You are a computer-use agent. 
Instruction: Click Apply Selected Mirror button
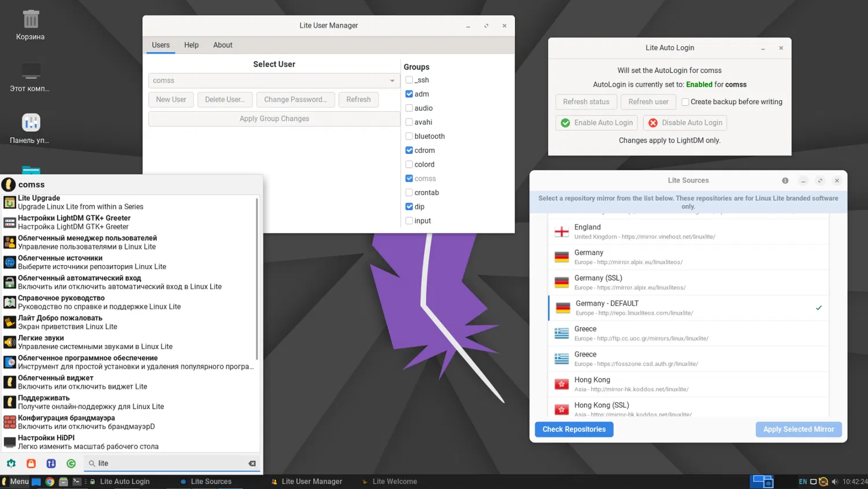pos(799,429)
